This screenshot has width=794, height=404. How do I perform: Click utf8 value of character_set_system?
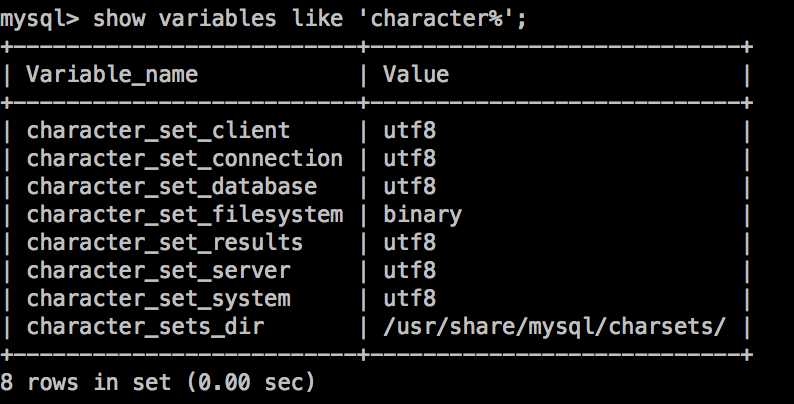pos(409,298)
